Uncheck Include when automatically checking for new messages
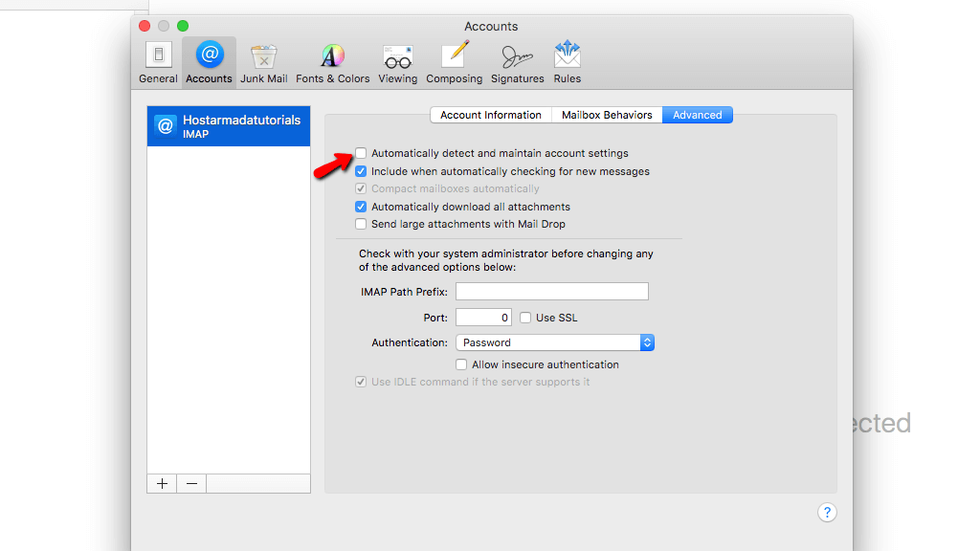The image size is (980, 551). coord(361,171)
